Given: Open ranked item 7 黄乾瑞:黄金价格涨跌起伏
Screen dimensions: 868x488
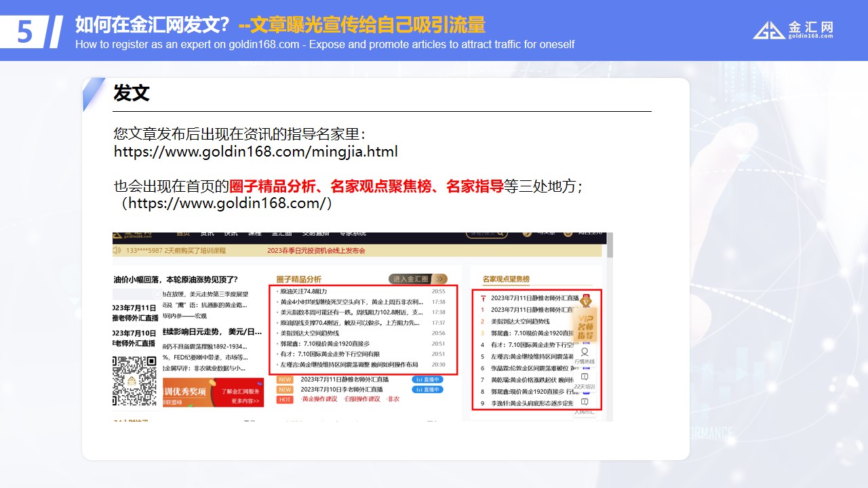Looking at the screenshot, I should (532, 380).
